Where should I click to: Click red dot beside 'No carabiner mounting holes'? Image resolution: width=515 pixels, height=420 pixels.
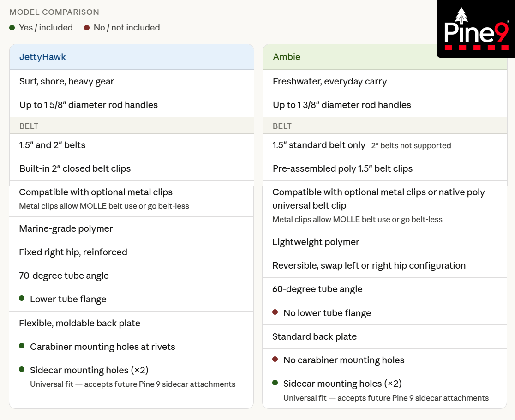275,359
